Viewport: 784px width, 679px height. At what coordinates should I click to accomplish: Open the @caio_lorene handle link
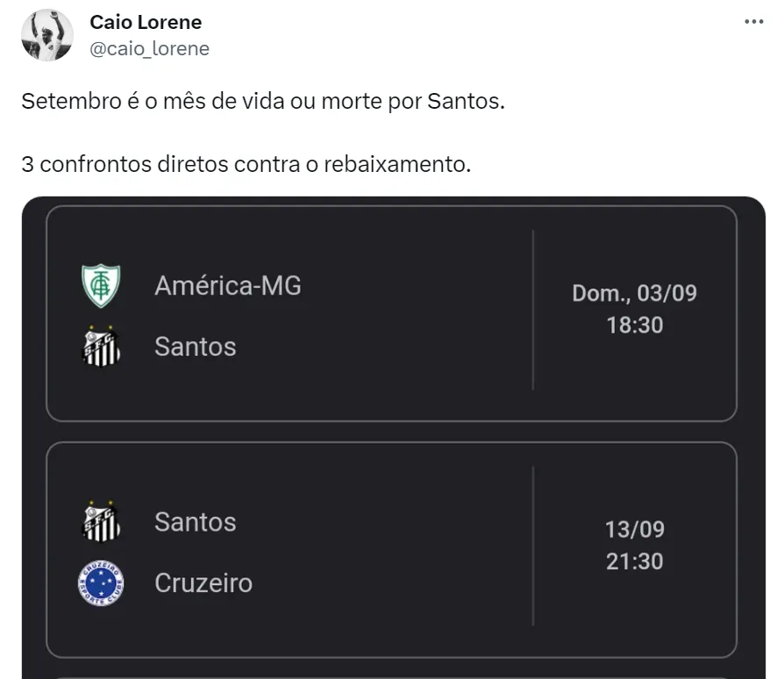150,49
